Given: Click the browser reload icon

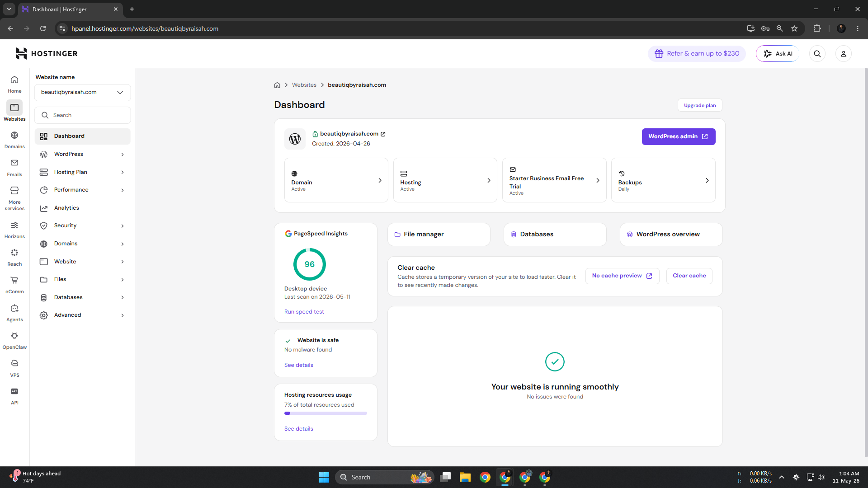Looking at the screenshot, I should point(43,28).
